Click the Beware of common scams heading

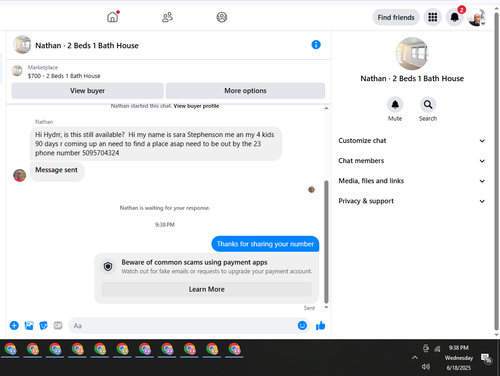click(x=194, y=262)
